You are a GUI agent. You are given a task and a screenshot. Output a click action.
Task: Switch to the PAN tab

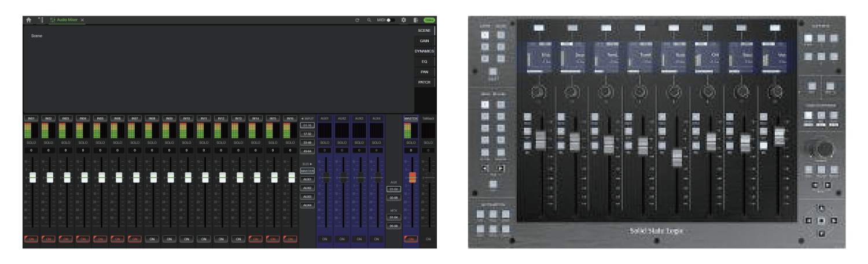point(424,72)
